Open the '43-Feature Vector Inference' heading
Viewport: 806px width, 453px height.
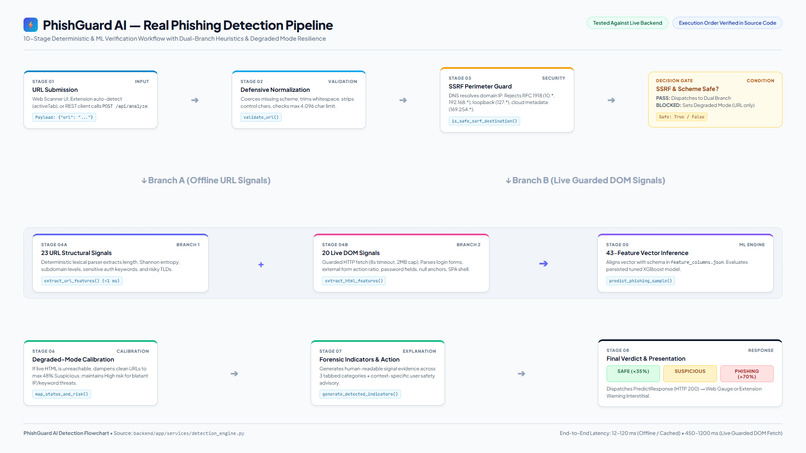tap(647, 253)
